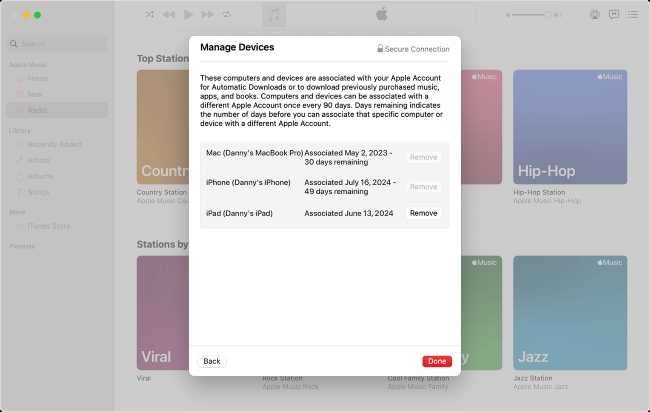Click 'Associated June 13, 2024' text

pos(349,213)
